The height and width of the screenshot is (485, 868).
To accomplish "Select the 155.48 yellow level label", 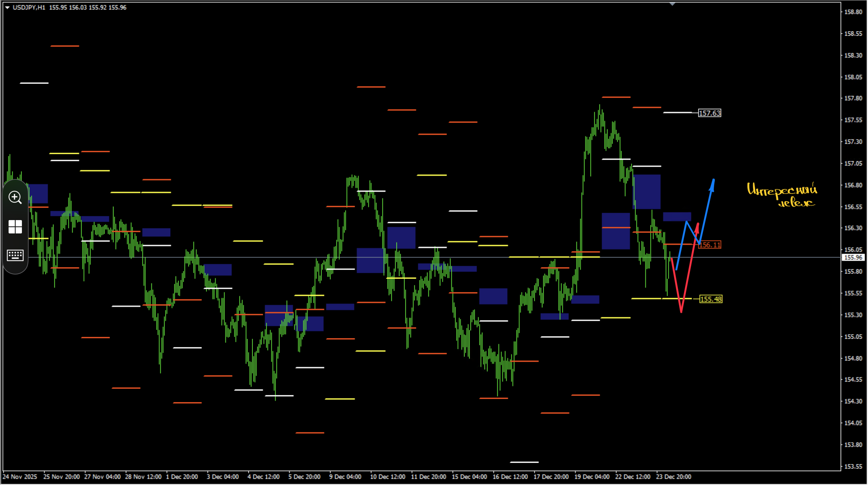I will tap(711, 299).
